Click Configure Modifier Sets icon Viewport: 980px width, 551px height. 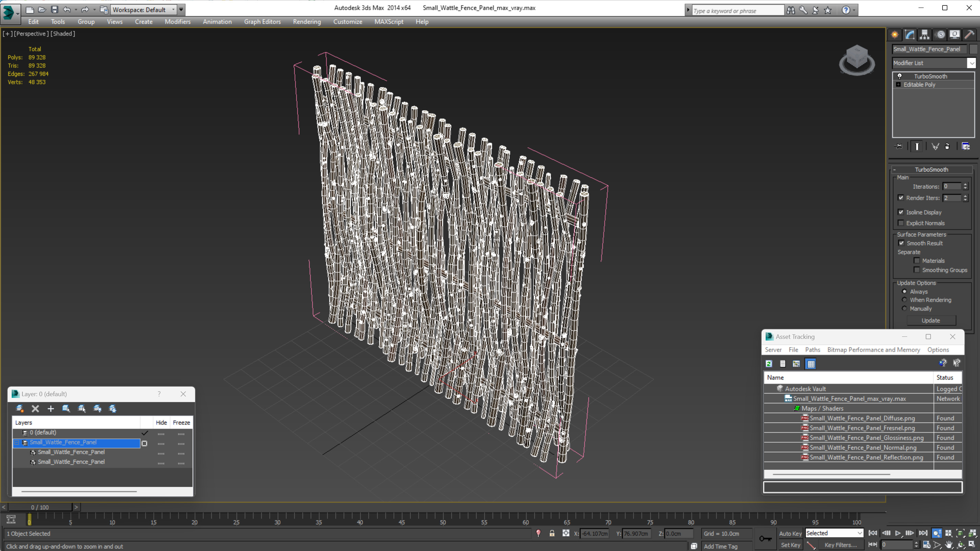pos(966,146)
